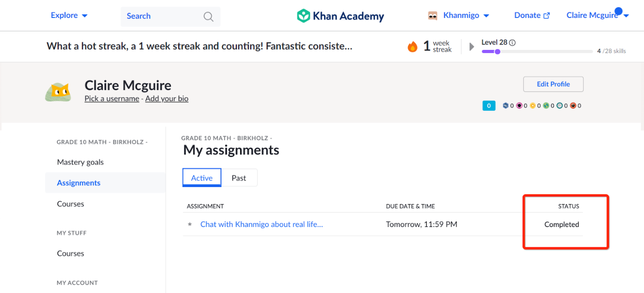Click the Level 28 info icon
The height and width of the screenshot is (293, 644).
point(513,43)
